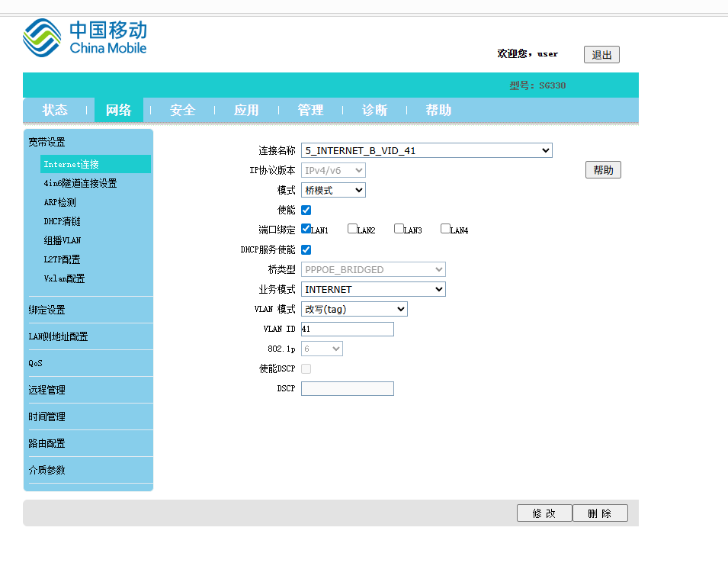
Task: Click the 退出 logout button
Action: click(601, 55)
